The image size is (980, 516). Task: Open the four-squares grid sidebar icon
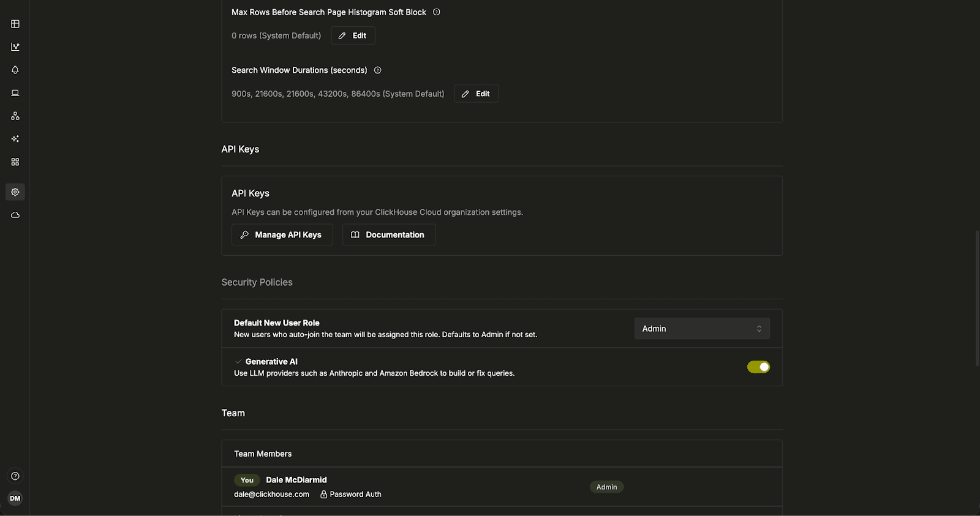15,162
